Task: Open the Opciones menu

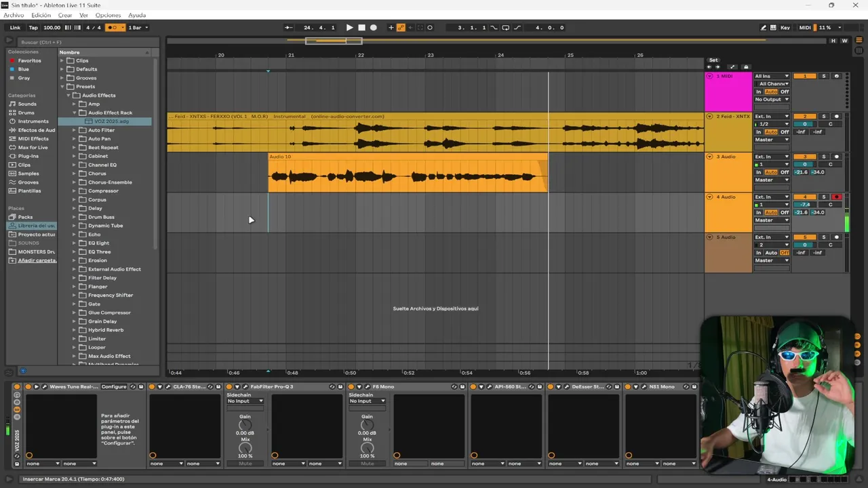Action: [108, 15]
